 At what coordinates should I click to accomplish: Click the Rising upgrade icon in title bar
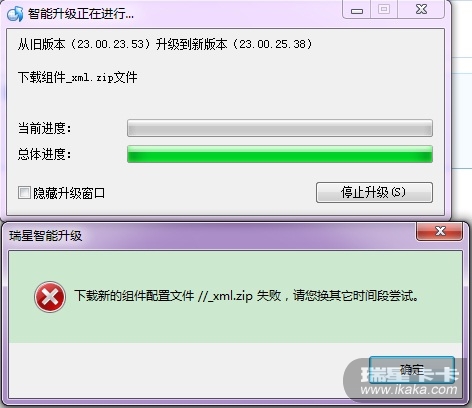[15, 14]
